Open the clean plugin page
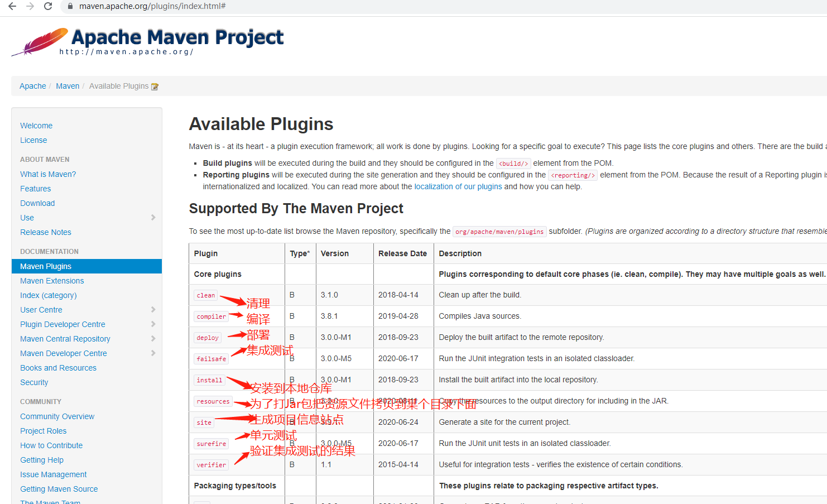This screenshot has height=504, width=827. (205, 295)
